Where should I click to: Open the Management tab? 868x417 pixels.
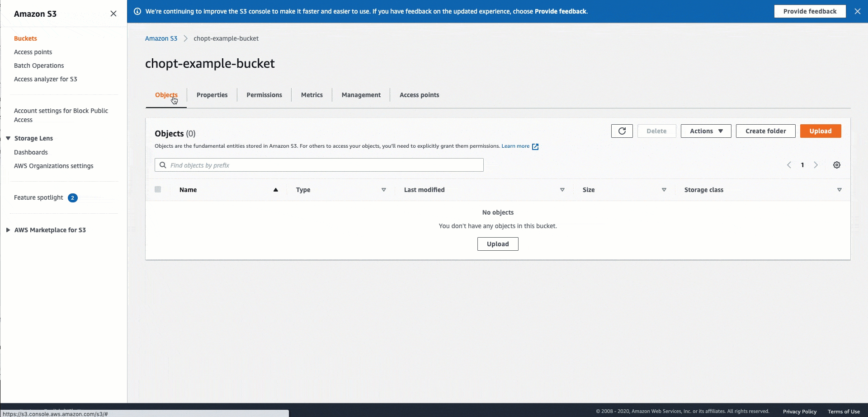click(361, 95)
